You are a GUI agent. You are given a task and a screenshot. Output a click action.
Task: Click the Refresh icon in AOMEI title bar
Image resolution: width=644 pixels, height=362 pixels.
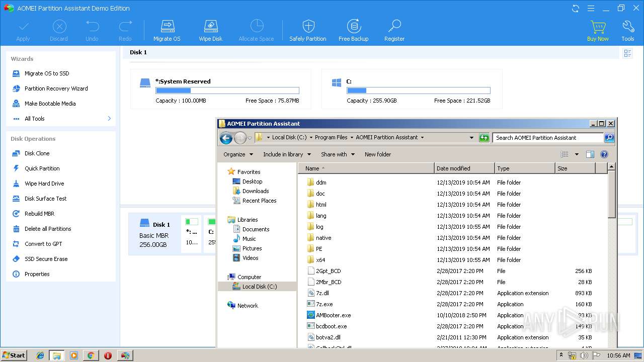pyautogui.click(x=576, y=8)
